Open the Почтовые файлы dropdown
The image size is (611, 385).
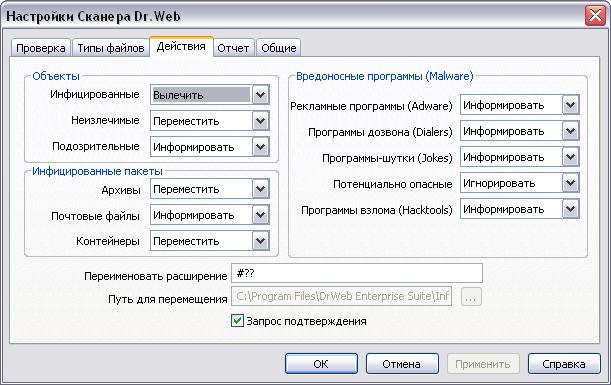point(210,215)
